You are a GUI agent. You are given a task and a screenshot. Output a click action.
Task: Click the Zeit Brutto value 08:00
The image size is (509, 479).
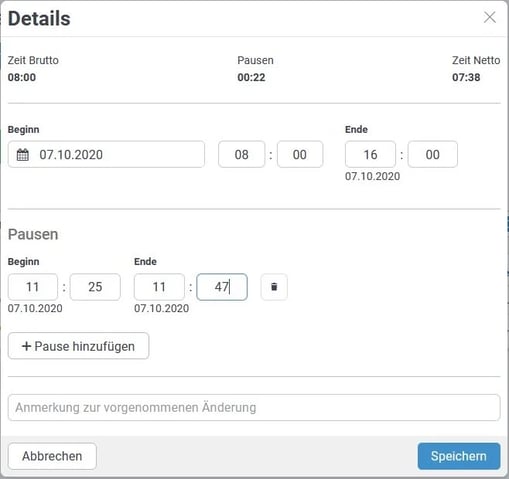coord(22,77)
